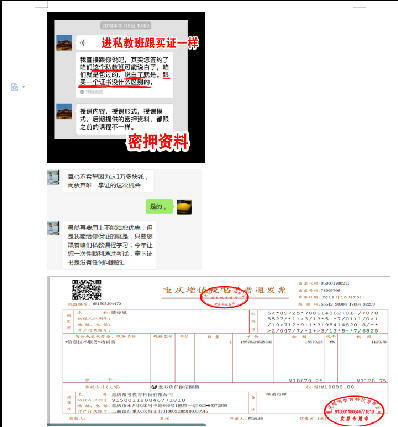Click the invoice title 重庆增值税电子普通发票
398x427 pixels.
click(x=225, y=290)
